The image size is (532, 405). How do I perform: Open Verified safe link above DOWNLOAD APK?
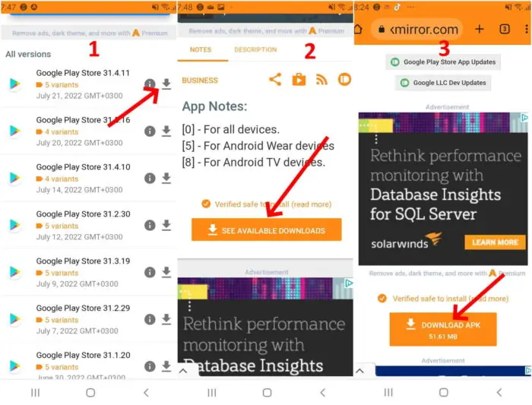[443, 299]
